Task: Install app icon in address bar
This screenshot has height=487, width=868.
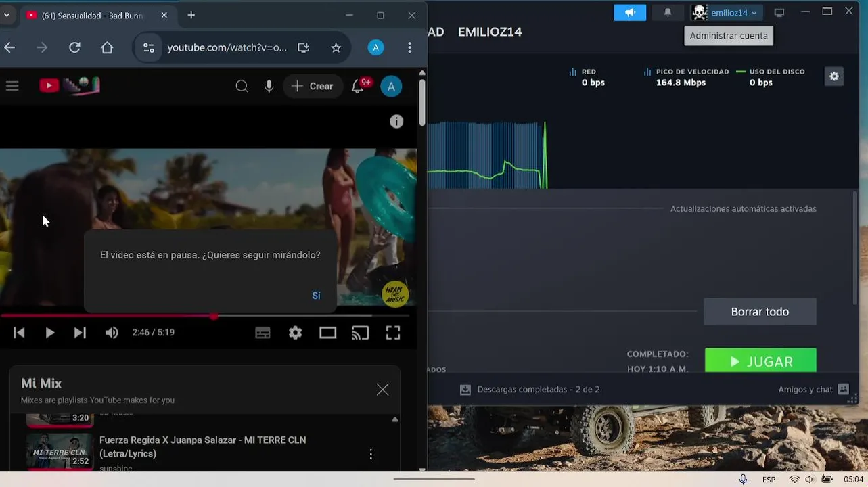Action: (304, 47)
